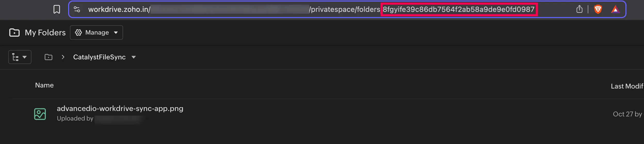Expand the Manage dropdown arrow
This screenshot has width=644, height=144.
coord(116,33)
